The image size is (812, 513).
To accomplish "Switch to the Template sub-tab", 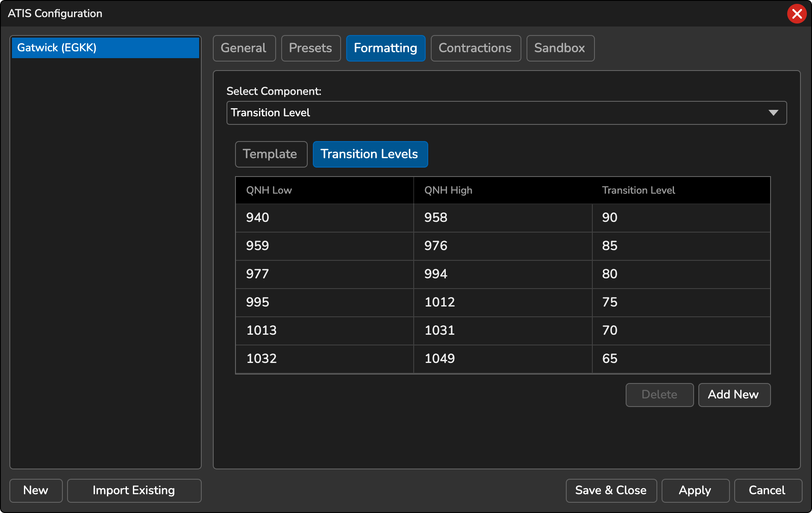I will [271, 154].
